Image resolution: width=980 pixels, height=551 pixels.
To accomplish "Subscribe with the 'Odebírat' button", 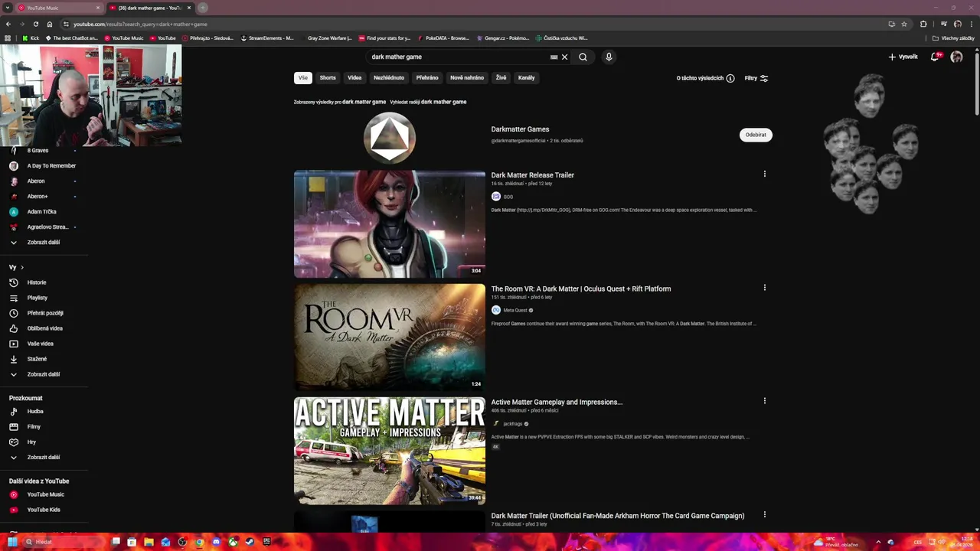I will 756,135.
